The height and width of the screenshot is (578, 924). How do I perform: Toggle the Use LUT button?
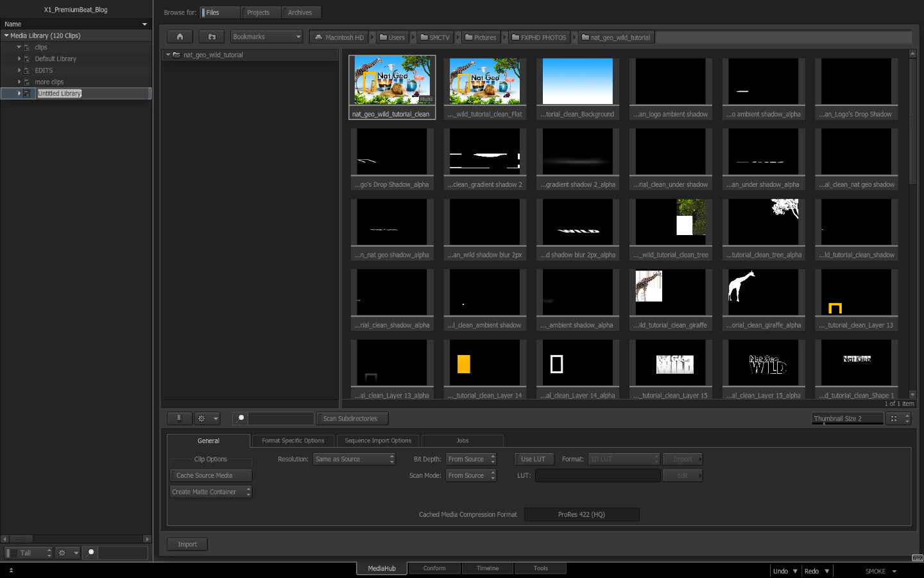pyautogui.click(x=533, y=459)
